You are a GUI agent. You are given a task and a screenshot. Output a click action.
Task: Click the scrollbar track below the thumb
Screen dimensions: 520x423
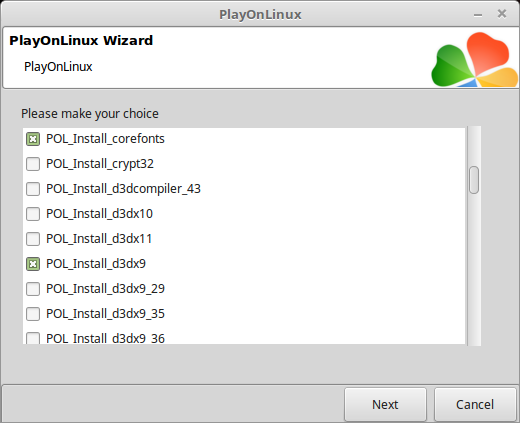click(x=474, y=269)
